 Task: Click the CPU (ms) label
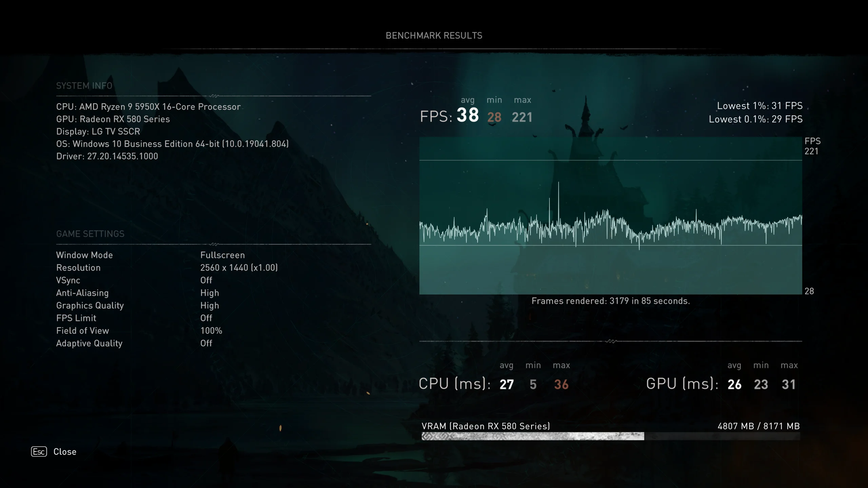[x=455, y=384]
